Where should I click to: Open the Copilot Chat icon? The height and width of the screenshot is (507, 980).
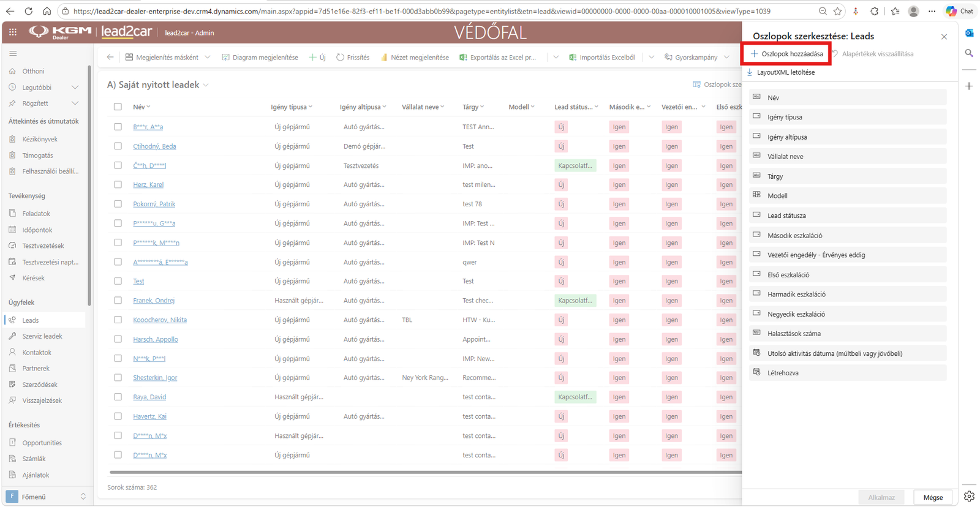pos(959,11)
